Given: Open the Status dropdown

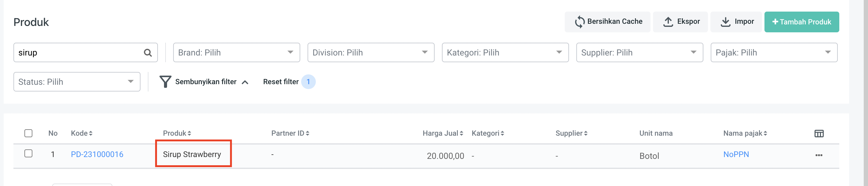Looking at the screenshot, I should pyautogui.click(x=76, y=82).
